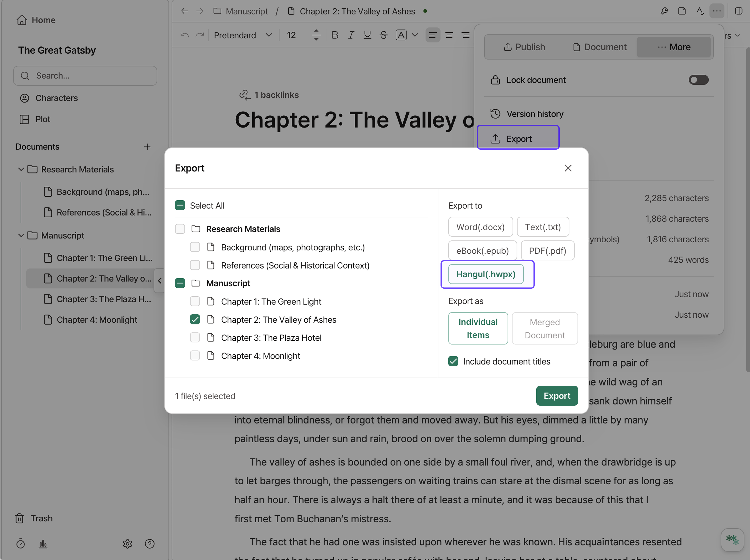Apply strikethrough formatting
750x560 pixels.
[384, 35]
